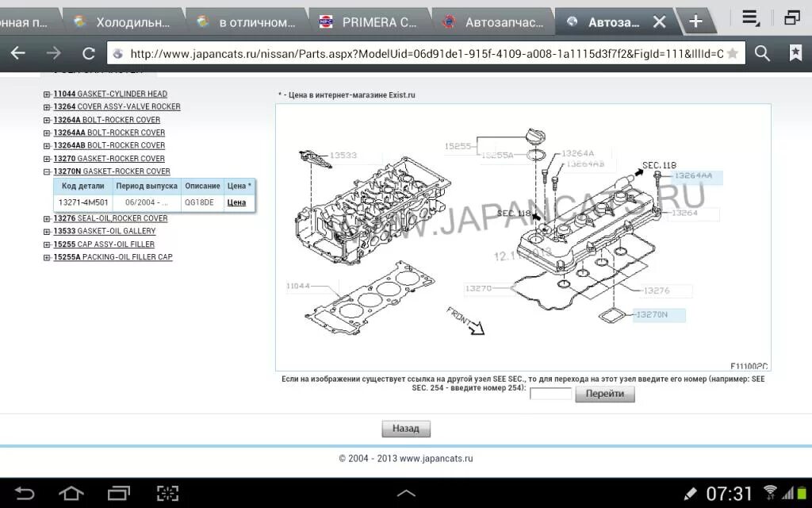This screenshot has height=508, width=812.
Task: Select the active Автоза... tab
Action: pyautogui.click(x=614, y=21)
